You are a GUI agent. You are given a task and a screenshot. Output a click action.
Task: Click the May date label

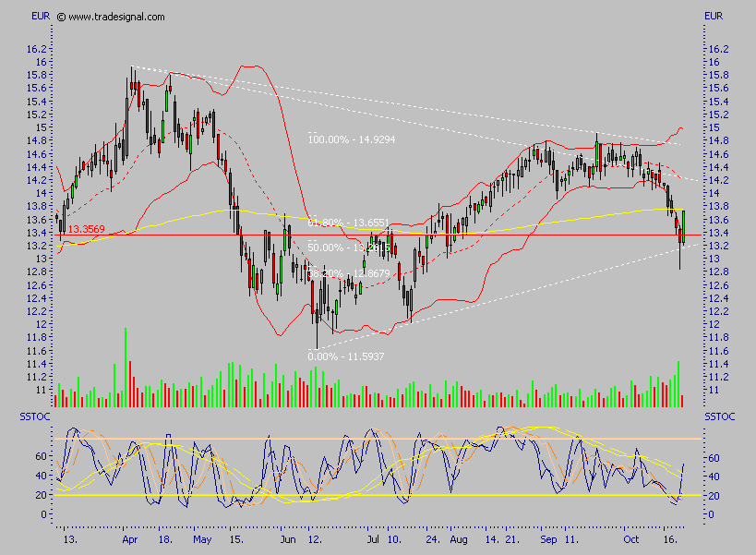click(x=202, y=539)
